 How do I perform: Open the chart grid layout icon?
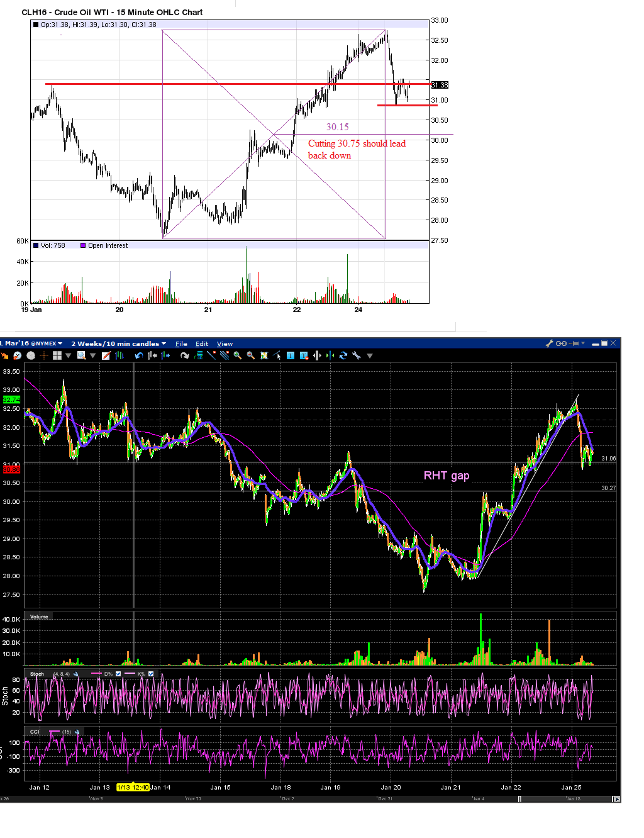click(x=57, y=355)
